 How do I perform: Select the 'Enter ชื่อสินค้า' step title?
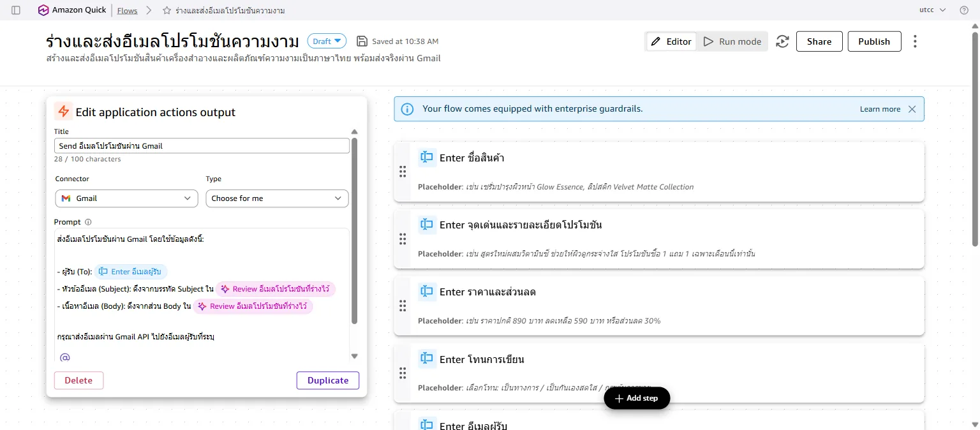coord(471,158)
